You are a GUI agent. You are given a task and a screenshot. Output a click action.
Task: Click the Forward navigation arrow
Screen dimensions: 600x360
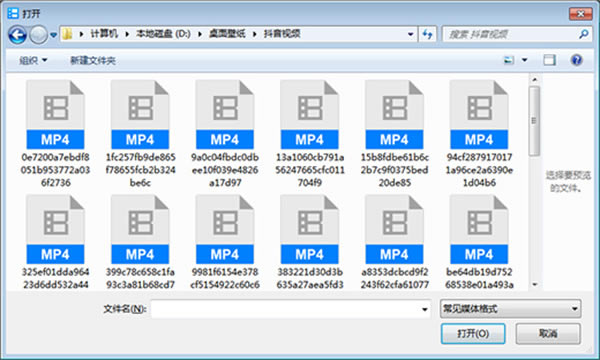(38, 35)
